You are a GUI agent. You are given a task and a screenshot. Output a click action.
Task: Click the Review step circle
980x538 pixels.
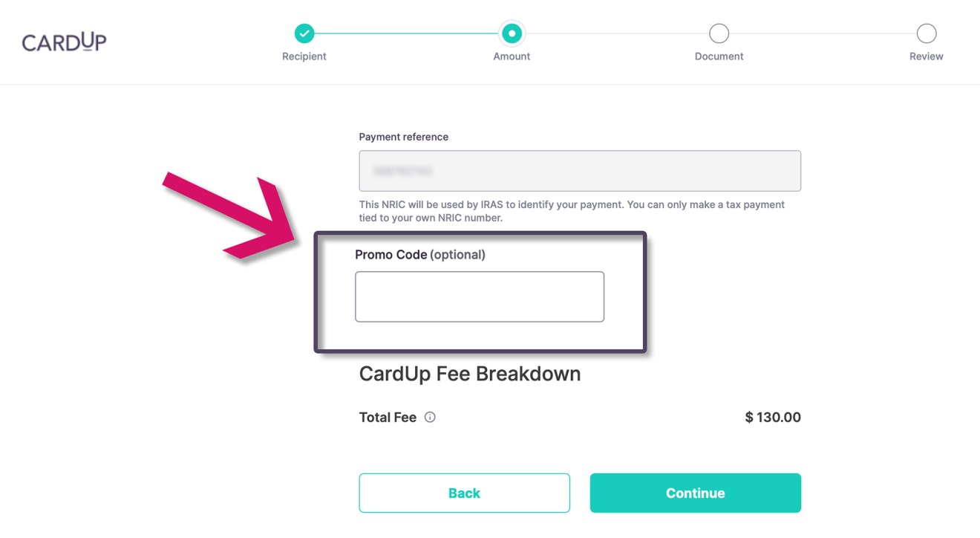(926, 33)
